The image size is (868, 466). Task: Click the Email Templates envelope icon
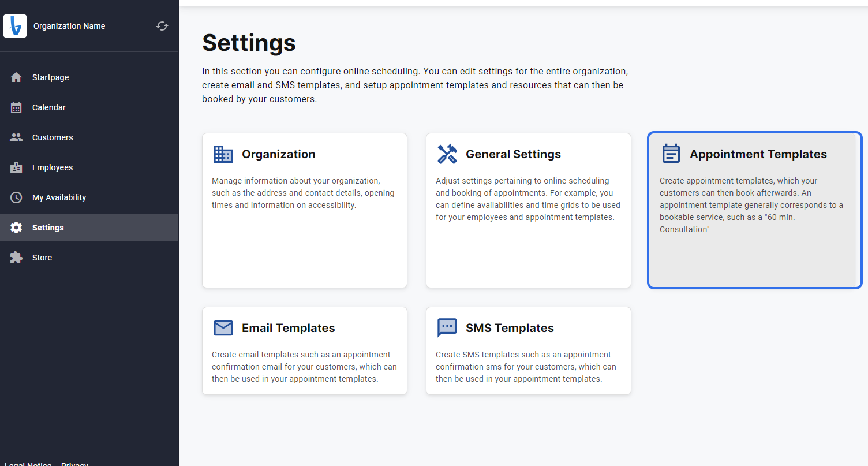(x=223, y=328)
